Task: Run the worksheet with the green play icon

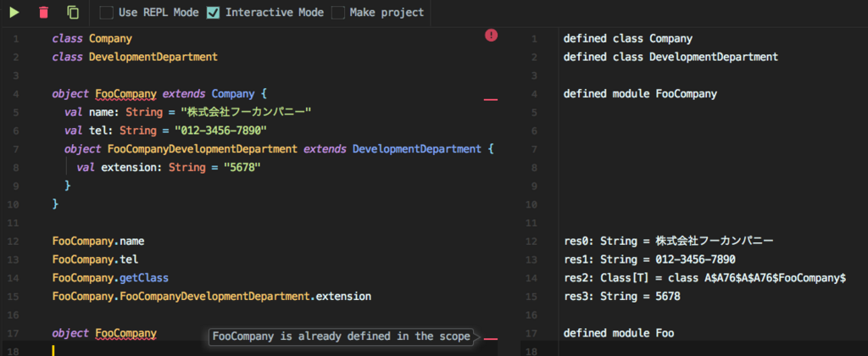Action: 14,12
